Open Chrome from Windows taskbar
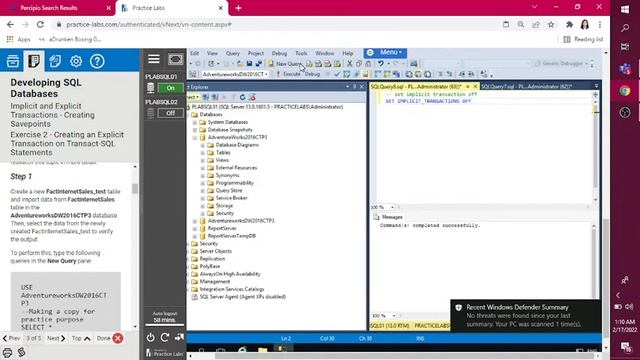The width and height of the screenshot is (640, 360). 625,91
